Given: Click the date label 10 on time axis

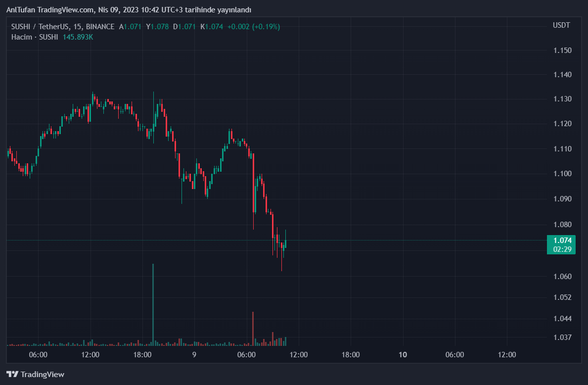Looking at the screenshot, I should coord(403,355).
